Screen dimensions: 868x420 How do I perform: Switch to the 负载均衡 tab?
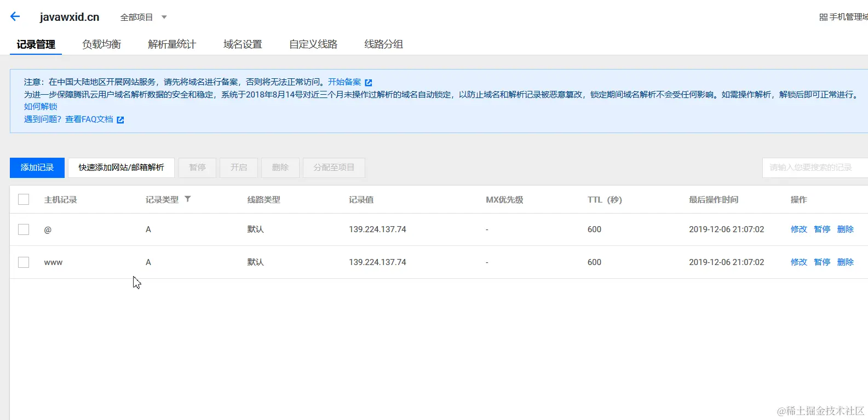[x=101, y=44]
